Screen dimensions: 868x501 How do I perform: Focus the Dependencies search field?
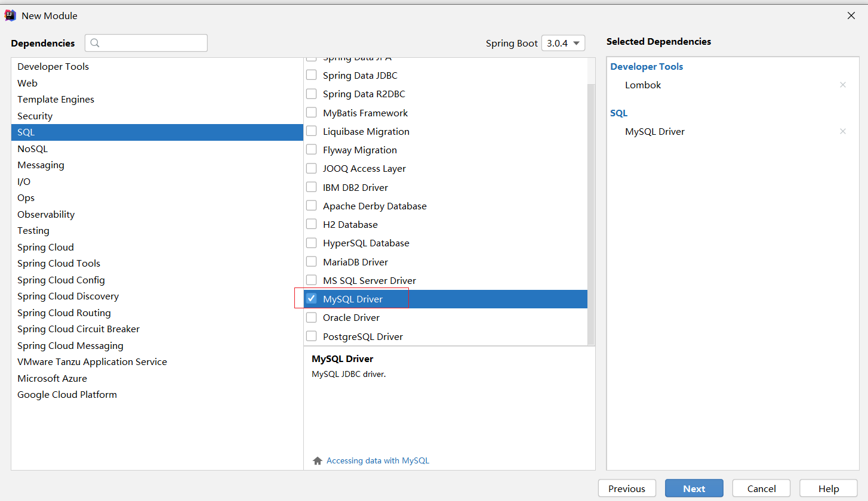(152, 43)
